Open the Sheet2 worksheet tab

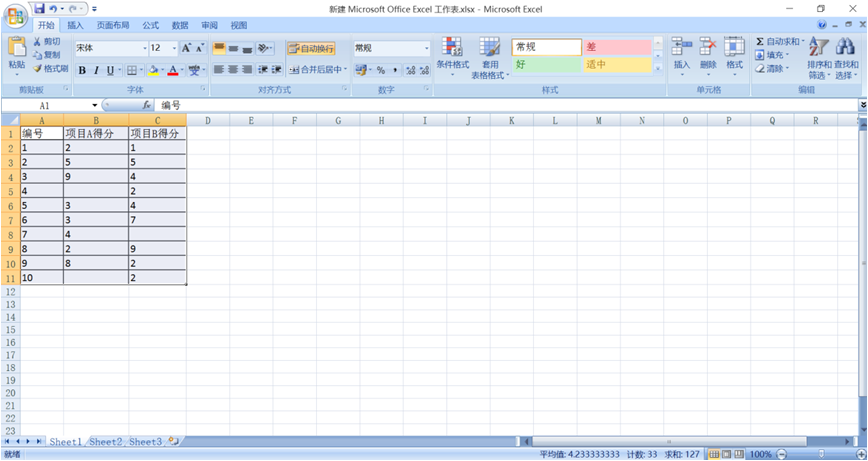coord(105,441)
